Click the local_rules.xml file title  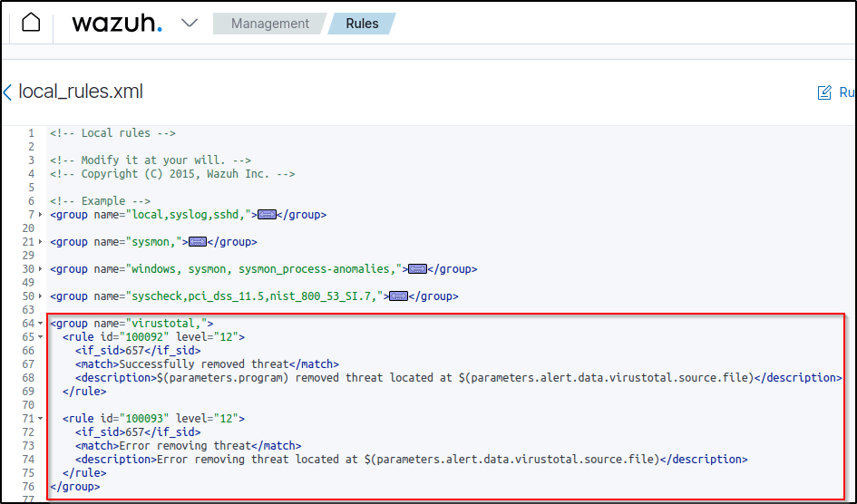click(x=81, y=92)
